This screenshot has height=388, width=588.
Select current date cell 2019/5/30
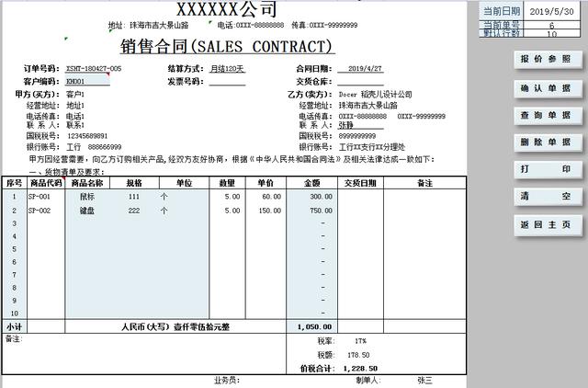point(551,11)
